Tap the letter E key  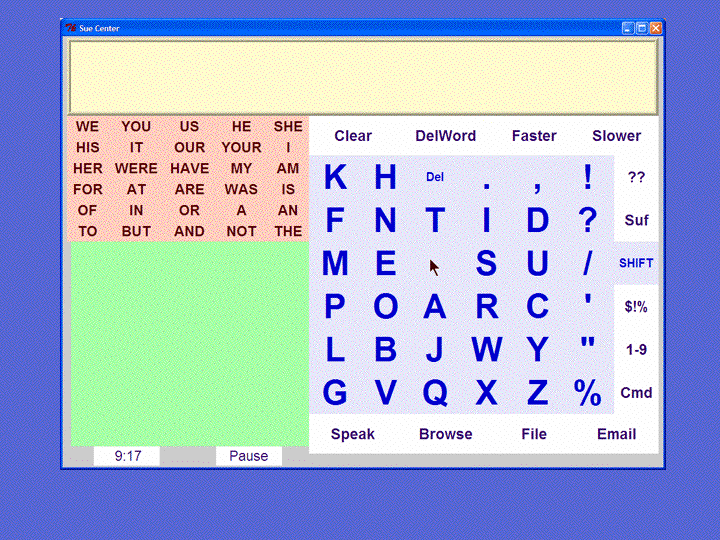pos(385,263)
